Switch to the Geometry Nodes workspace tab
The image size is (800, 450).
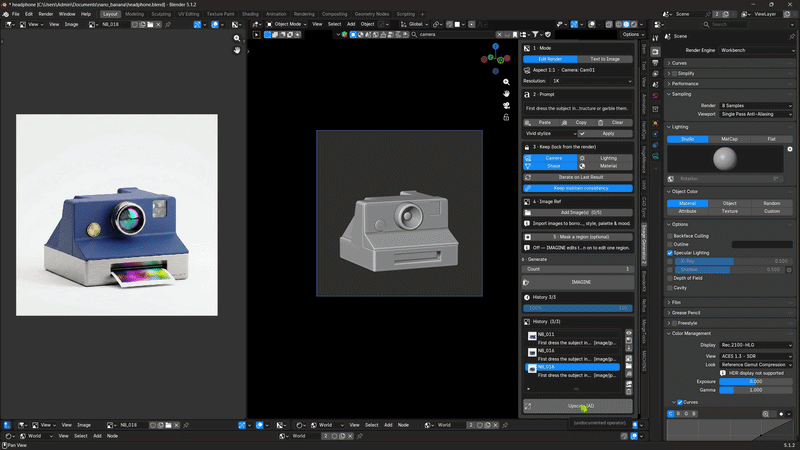371,14
